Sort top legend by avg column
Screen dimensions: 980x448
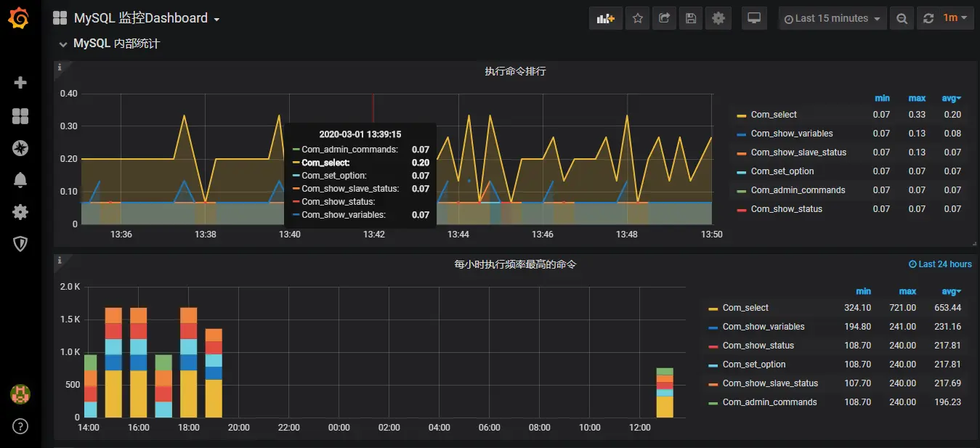[x=952, y=98]
